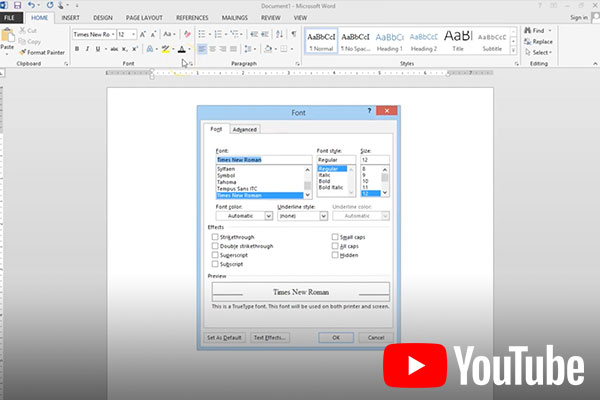The image size is (600, 400).
Task: Open the DESIGN ribbon tab
Action: tap(103, 18)
